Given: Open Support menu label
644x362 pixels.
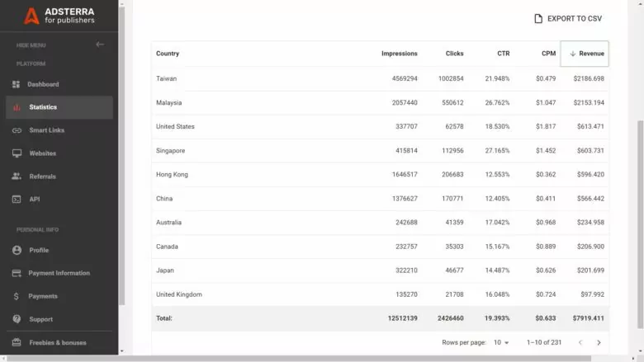Looking at the screenshot, I should click(x=40, y=319).
